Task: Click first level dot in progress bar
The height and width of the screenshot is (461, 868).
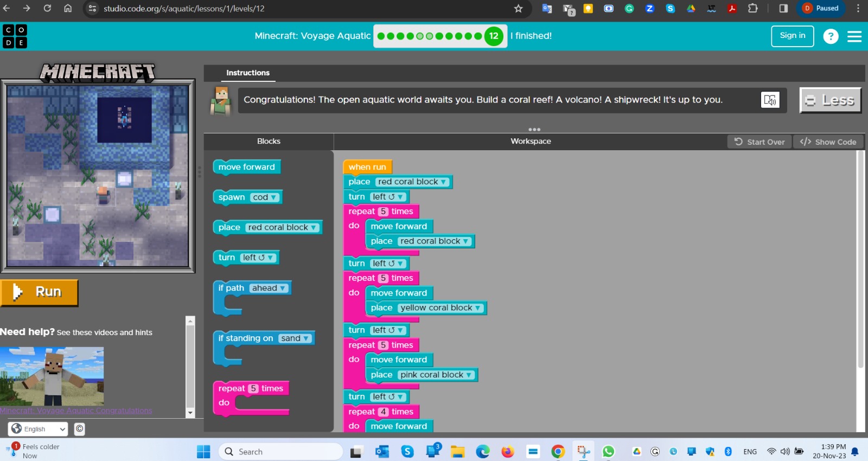Action: [x=381, y=36]
